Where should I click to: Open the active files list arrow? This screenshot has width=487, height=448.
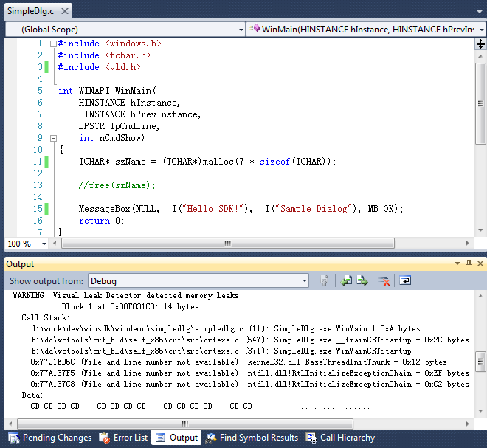pos(480,12)
